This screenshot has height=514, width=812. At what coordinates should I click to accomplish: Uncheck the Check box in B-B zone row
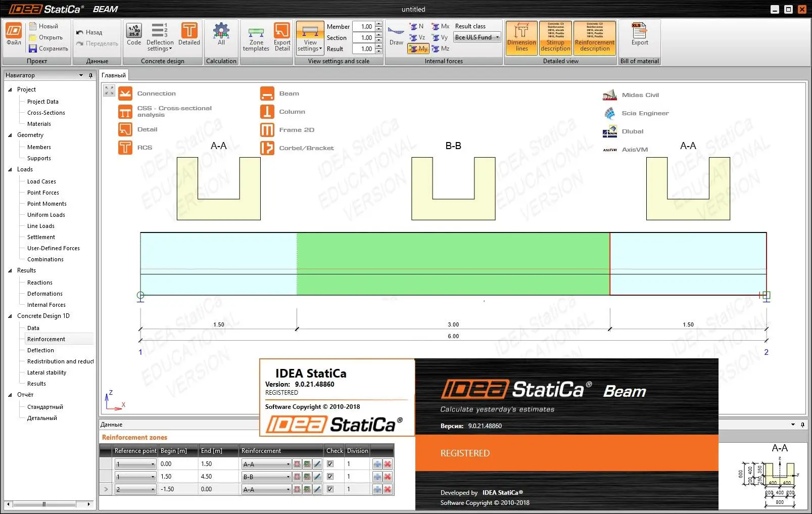click(x=330, y=477)
